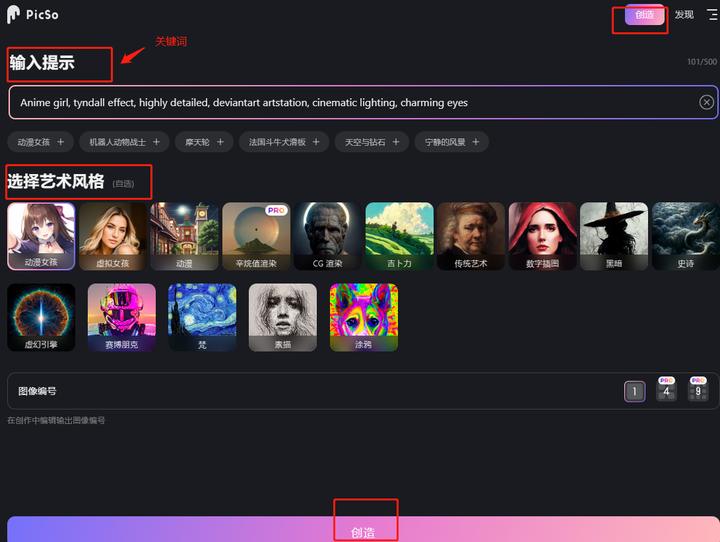The height and width of the screenshot is (542, 720).
Task: Set image count to 1
Action: click(635, 391)
